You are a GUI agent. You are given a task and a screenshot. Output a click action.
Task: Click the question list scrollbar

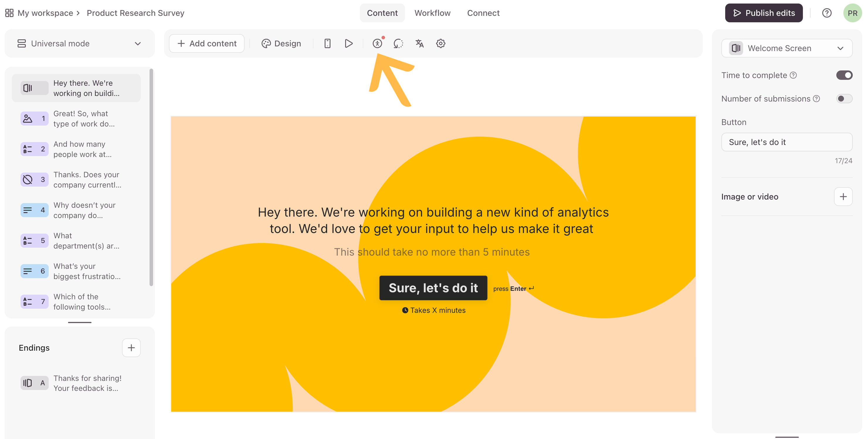click(x=151, y=177)
